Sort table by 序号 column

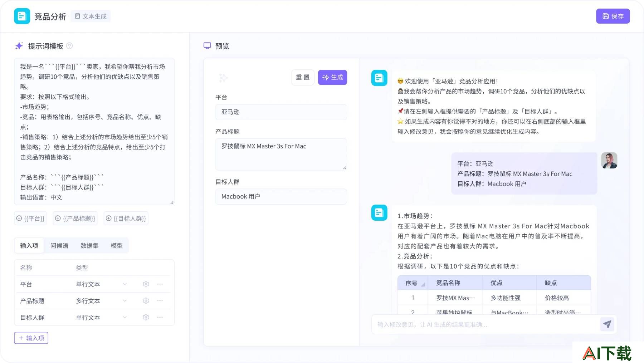(423, 285)
